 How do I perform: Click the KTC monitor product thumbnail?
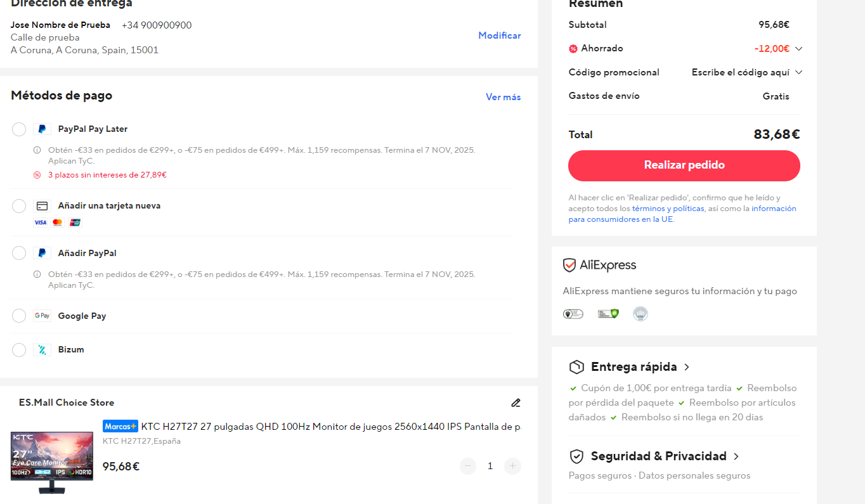[52, 462]
